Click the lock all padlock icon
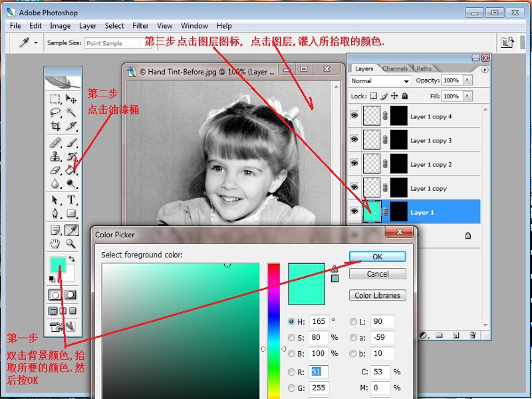This screenshot has height=399, width=532. click(x=405, y=96)
